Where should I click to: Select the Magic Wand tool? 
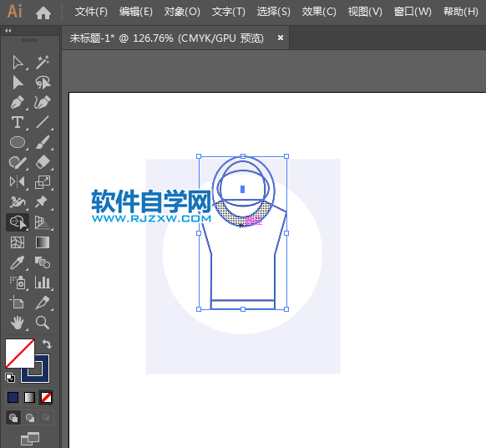tap(43, 63)
